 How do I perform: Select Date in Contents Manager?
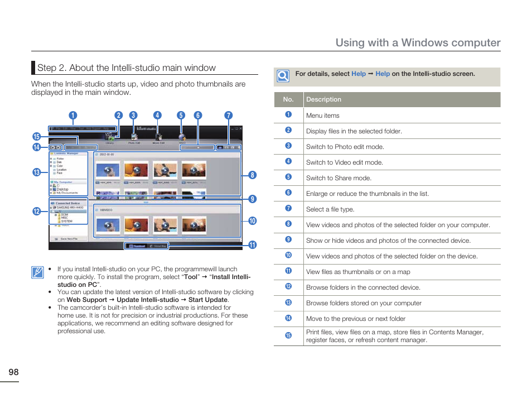coord(59,162)
